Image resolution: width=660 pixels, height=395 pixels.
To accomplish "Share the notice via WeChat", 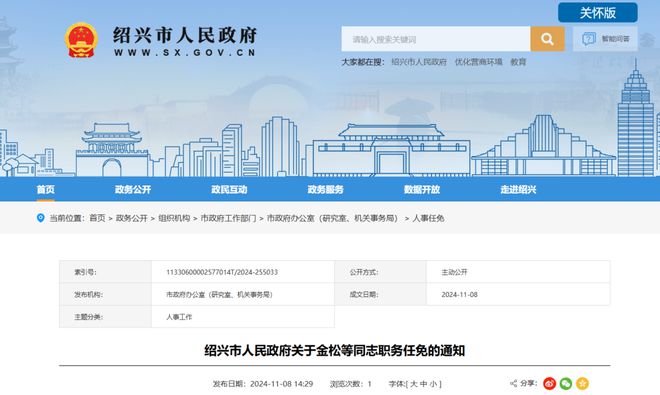I will point(566,383).
